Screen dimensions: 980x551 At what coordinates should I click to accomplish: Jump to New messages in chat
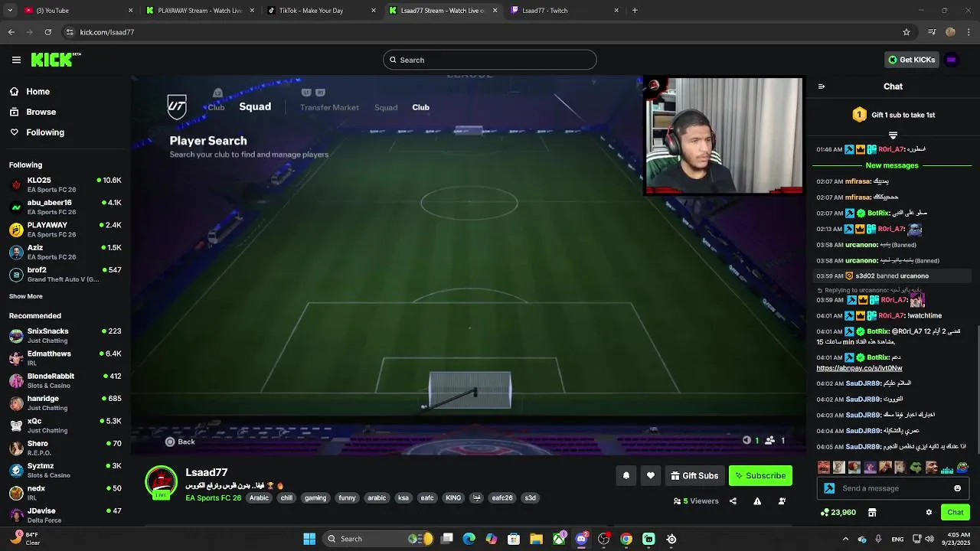[x=892, y=165]
